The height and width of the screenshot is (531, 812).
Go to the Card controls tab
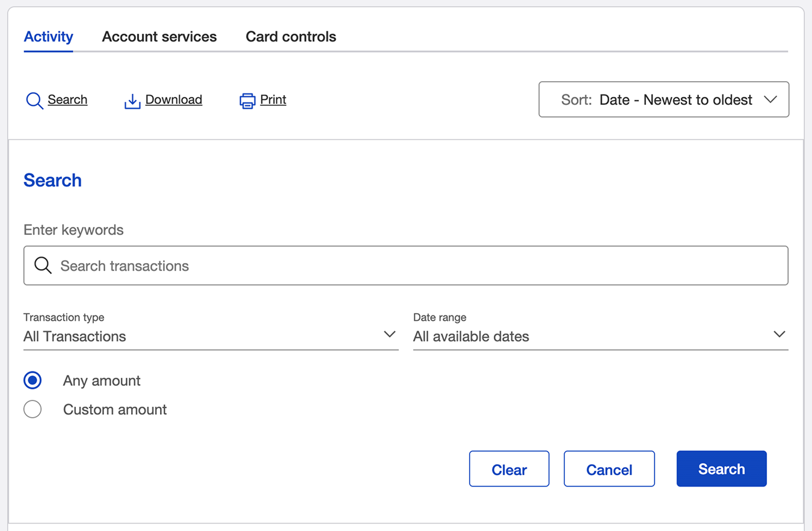291,37
